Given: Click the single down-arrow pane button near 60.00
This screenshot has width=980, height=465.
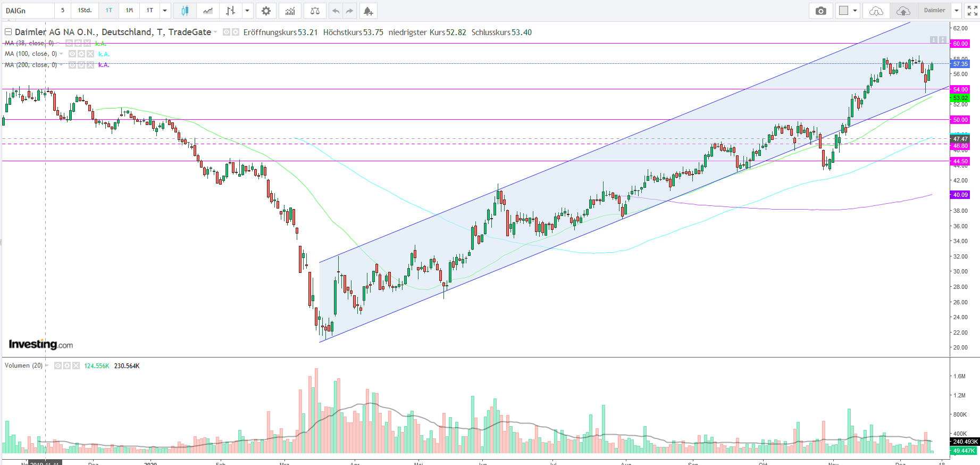Looking at the screenshot, I should [934, 40].
